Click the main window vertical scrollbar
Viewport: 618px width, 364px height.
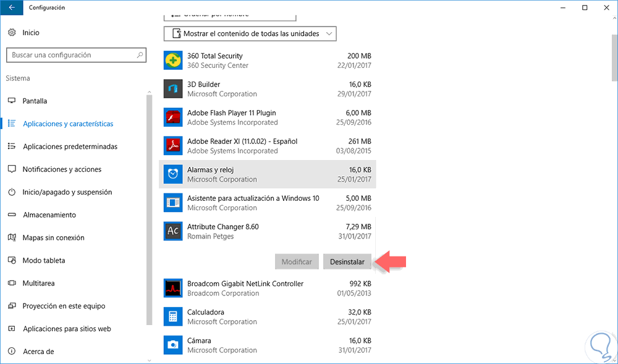(614, 57)
